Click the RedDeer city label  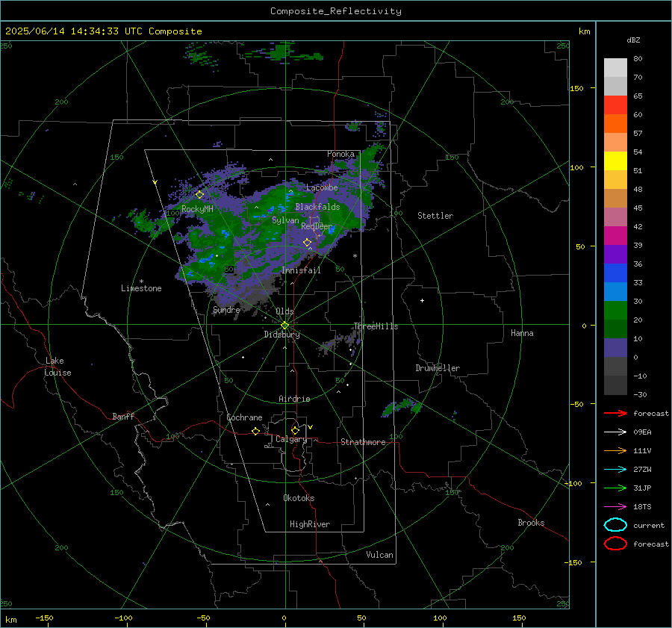[x=317, y=226]
